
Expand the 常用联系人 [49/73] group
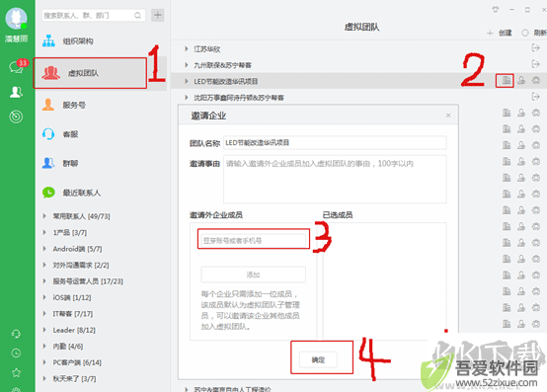(44, 216)
